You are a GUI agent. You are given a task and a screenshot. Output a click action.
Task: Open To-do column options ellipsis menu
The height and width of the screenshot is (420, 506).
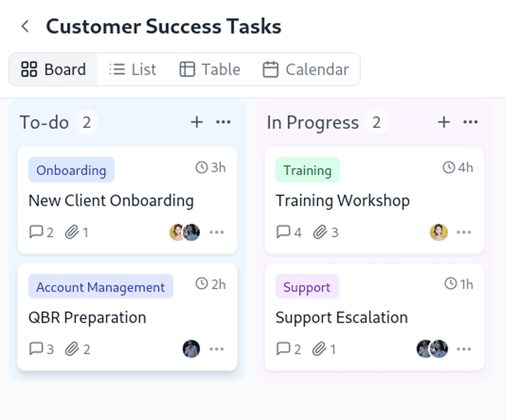[x=223, y=122]
